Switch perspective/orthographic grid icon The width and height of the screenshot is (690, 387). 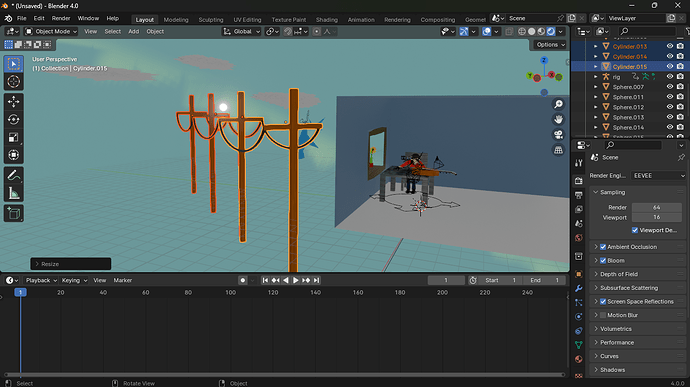tap(558, 150)
